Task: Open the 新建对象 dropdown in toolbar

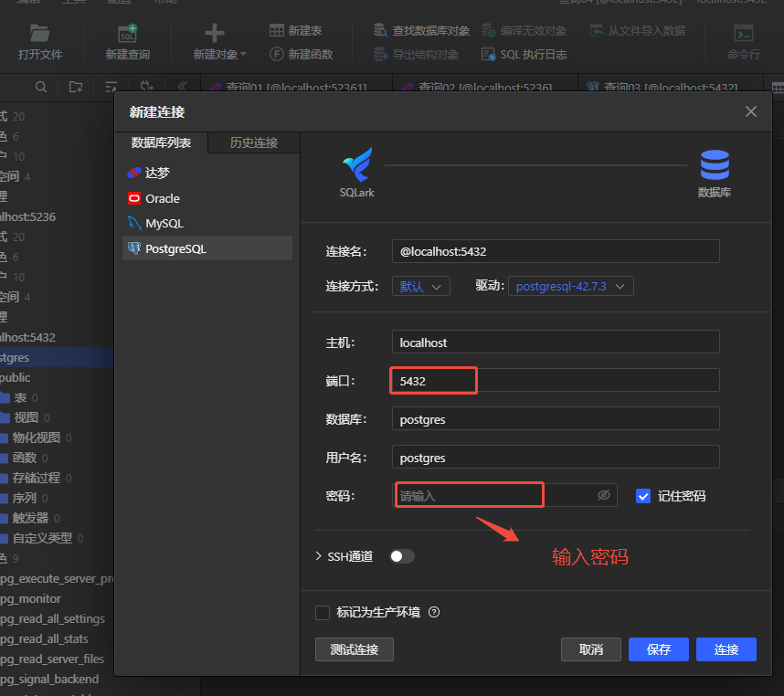Action: pos(219,42)
